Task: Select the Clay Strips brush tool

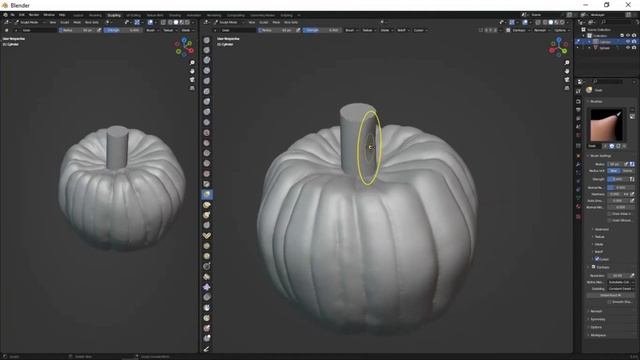Action: pyautogui.click(x=207, y=71)
